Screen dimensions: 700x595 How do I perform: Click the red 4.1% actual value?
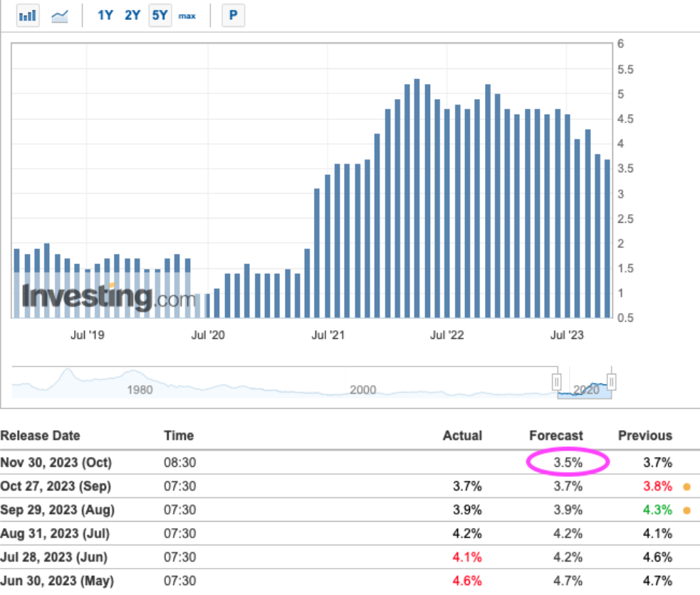(x=467, y=557)
